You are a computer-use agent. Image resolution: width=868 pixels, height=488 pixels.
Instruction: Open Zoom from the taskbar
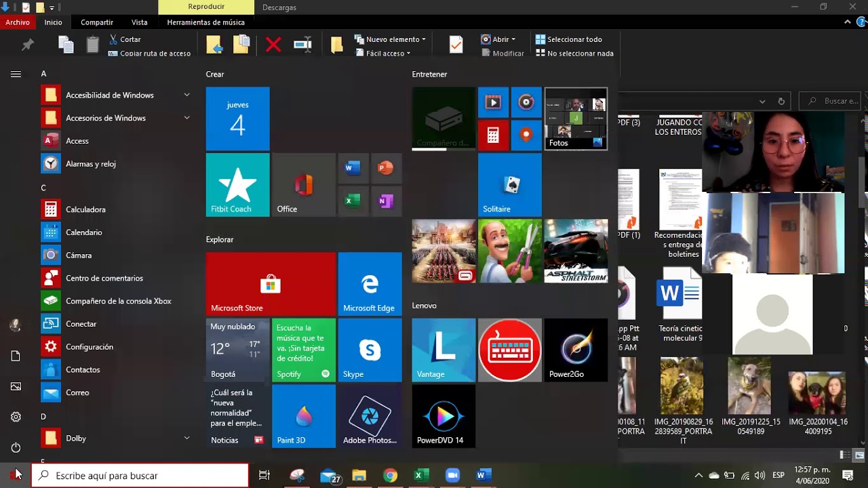click(x=452, y=476)
